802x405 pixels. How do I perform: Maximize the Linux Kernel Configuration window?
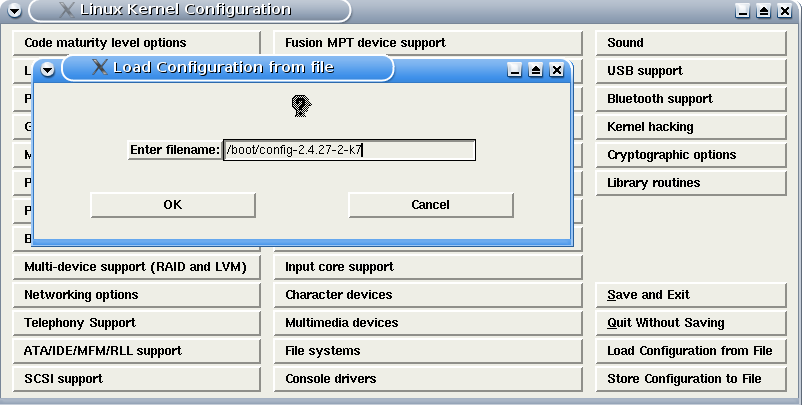(764, 10)
